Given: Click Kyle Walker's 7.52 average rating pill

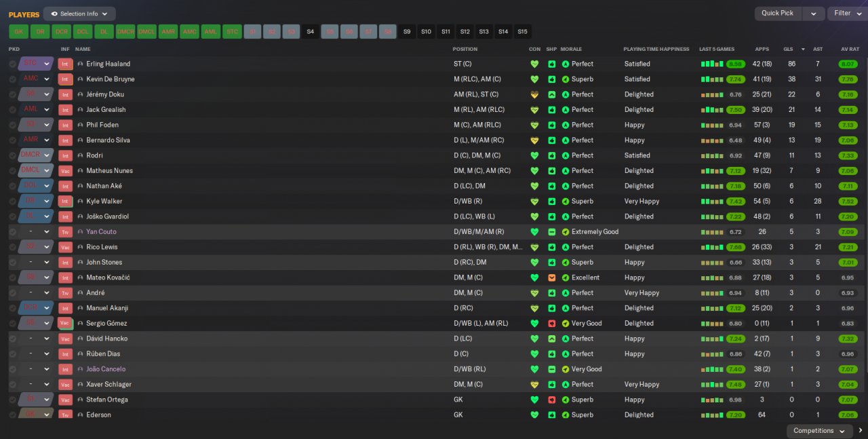Looking at the screenshot, I should [x=848, y=202].
